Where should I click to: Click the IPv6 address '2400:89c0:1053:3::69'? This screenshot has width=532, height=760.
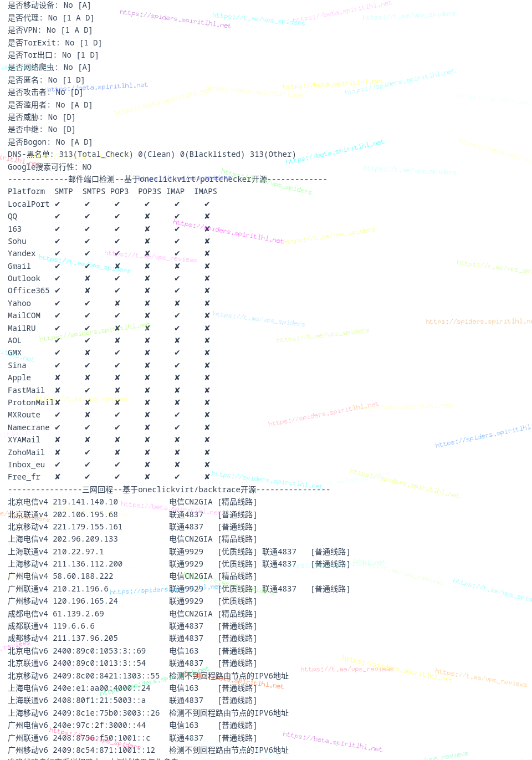click(99, 651)
